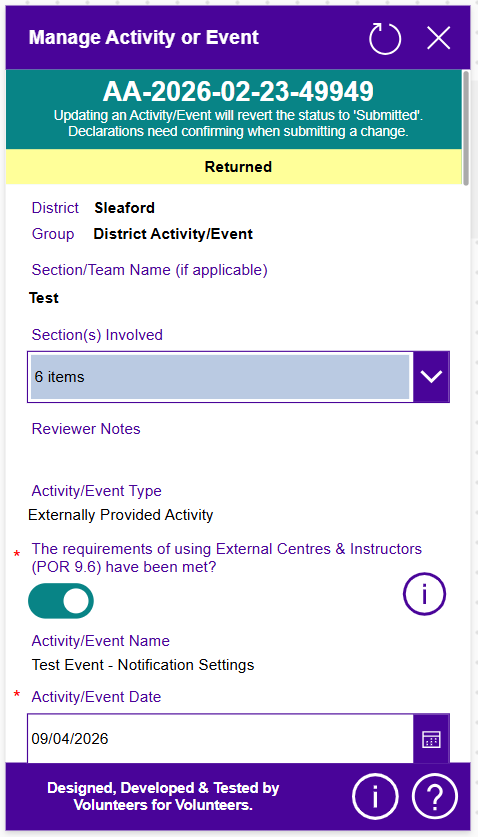This screenshot has height=837, width=478.
Task: Click the Activity/Event Date input field
Action: point(221,739)
